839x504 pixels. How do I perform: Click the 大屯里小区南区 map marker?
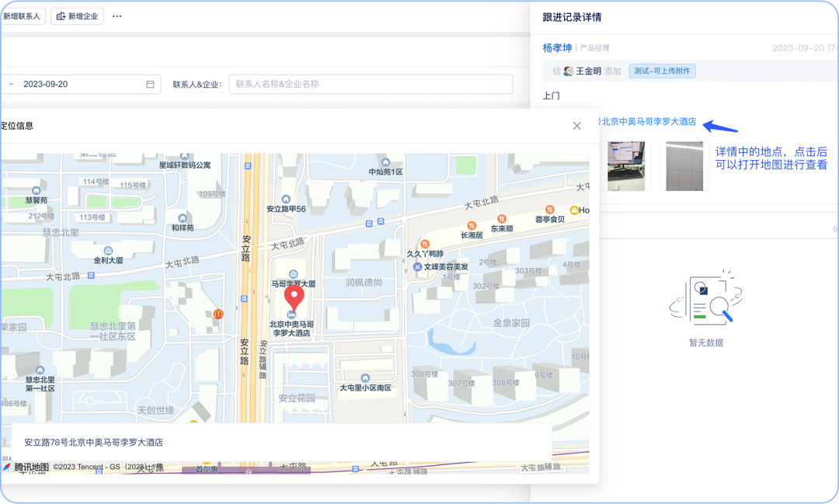[365, 378]
